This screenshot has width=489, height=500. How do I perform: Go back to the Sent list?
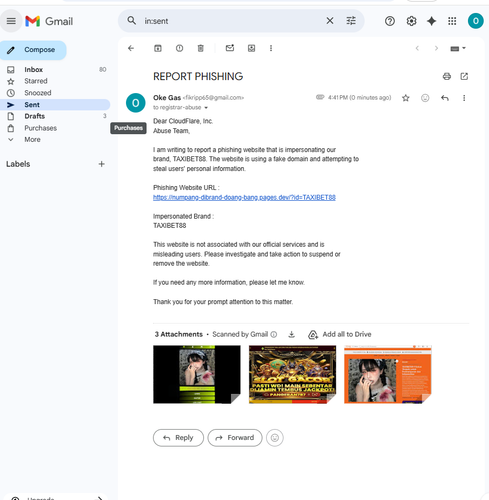tap(131, 48)
